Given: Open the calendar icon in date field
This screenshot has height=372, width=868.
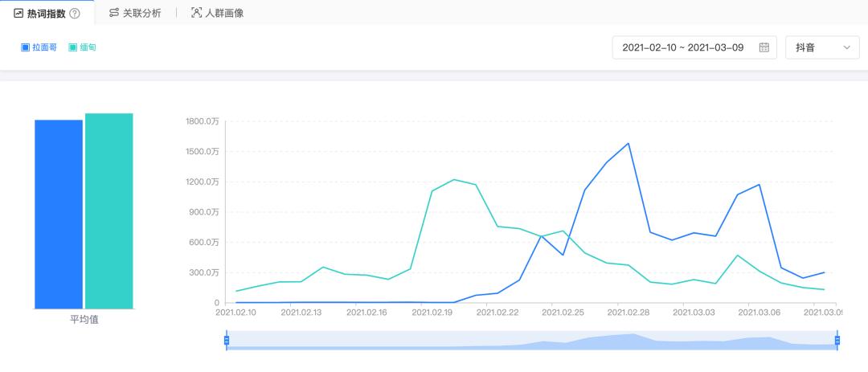Looking at the screenshot, I should 764,48.
